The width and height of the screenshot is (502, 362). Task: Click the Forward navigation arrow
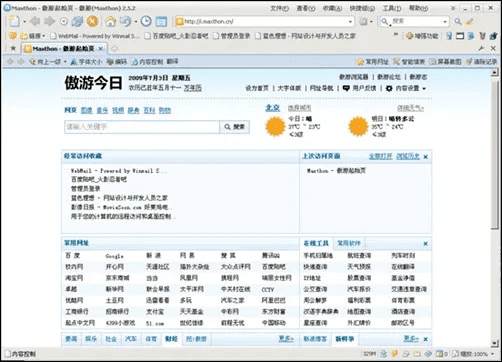coord(50,22)
